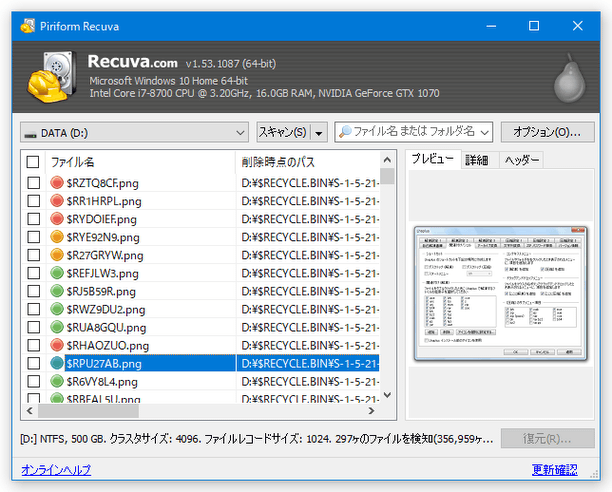The height and width of the screenshot is (492, 612).
Task: Select the $REFJLW3.png file row
Action: [x=200, y=273]
